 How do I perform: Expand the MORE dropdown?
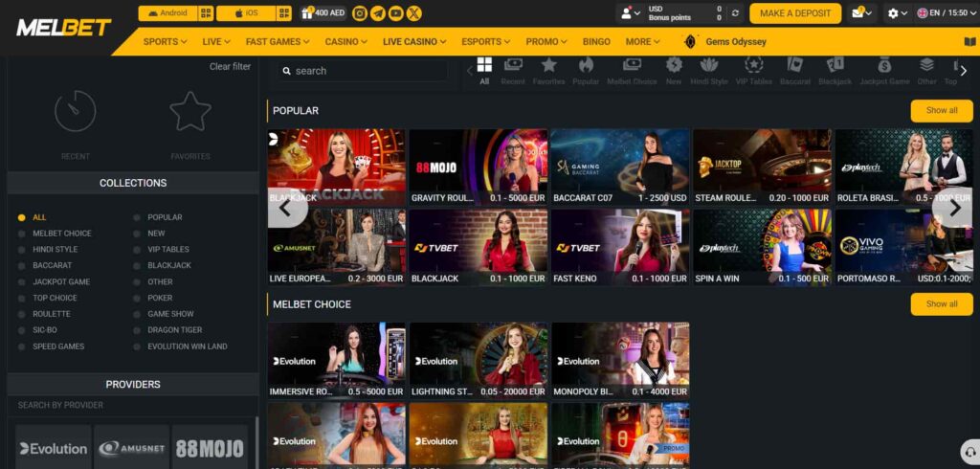click(x=642, y=42)
